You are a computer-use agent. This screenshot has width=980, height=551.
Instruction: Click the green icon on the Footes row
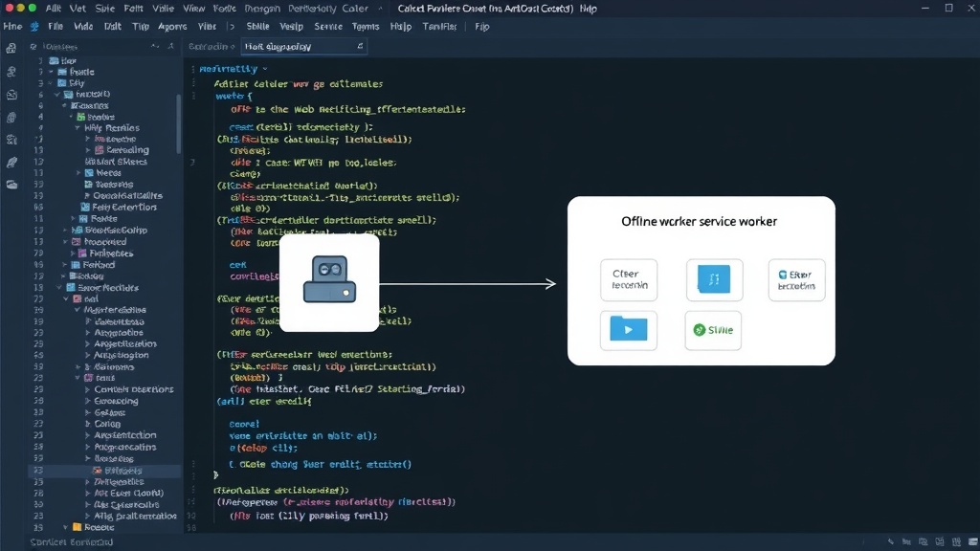pyautogui.click(x=80, y=117)
